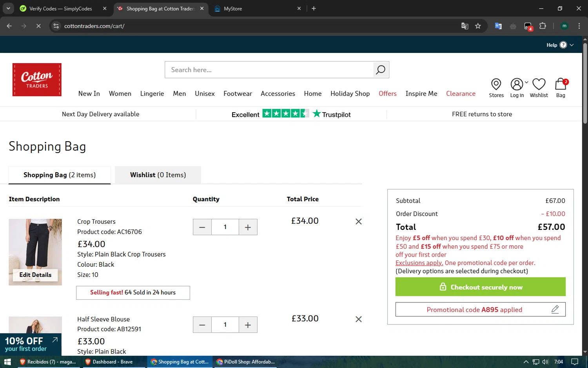Select the Shopping Bag (2 items) tab

[60, 175]
